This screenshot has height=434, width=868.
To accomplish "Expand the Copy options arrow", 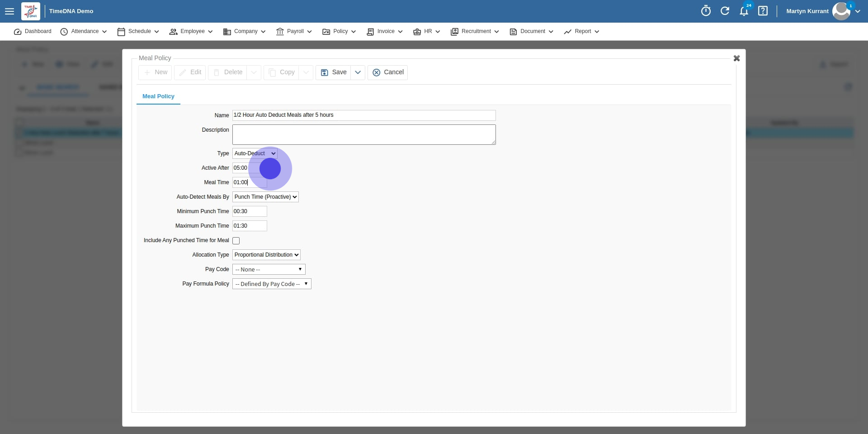I will tap(306, 72).
